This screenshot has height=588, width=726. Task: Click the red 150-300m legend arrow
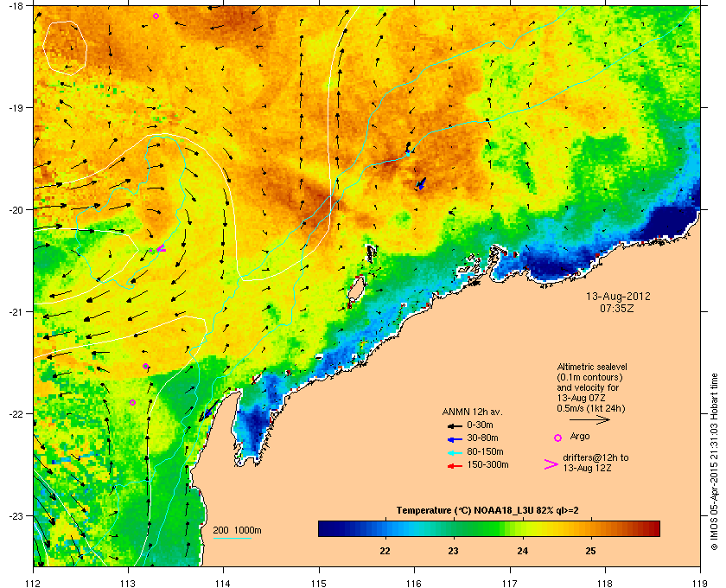[x=455, y=466]
